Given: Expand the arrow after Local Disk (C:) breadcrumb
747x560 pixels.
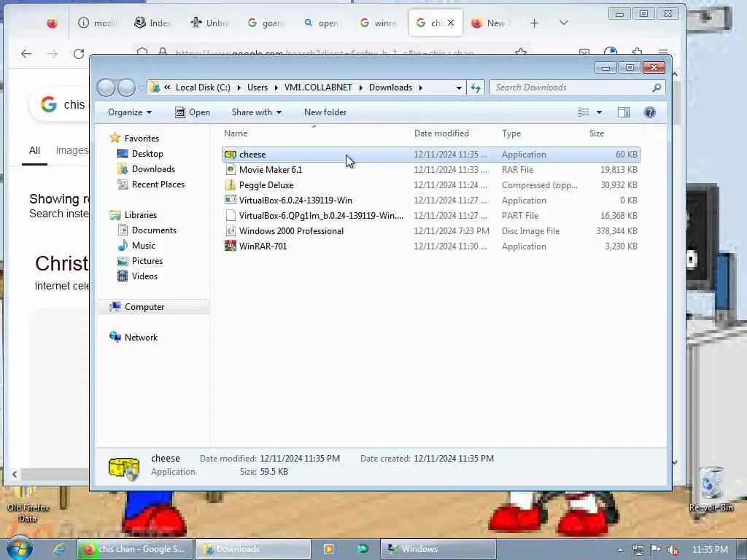Looking at the screenshot, I should pyautogui.click(x=239, y=87).
